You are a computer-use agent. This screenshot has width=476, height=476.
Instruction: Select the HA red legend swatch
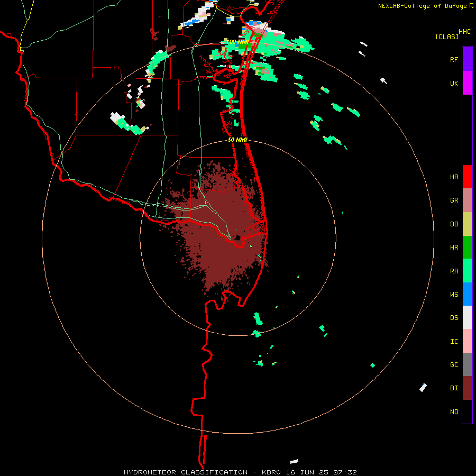point(467,177)
